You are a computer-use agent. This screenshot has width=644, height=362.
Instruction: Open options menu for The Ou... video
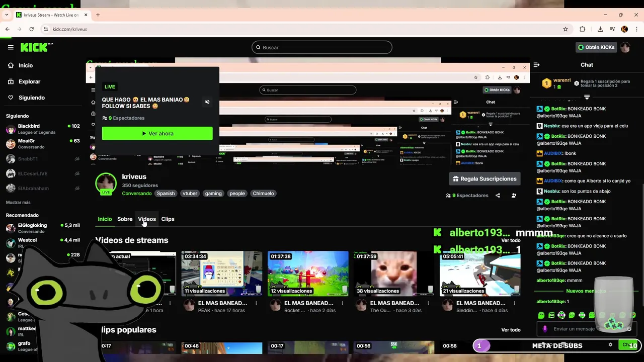(429, 303)
